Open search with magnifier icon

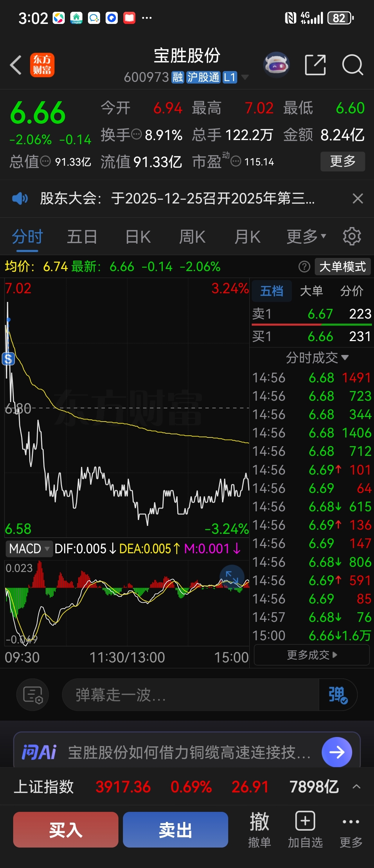[x=353, y=65]
